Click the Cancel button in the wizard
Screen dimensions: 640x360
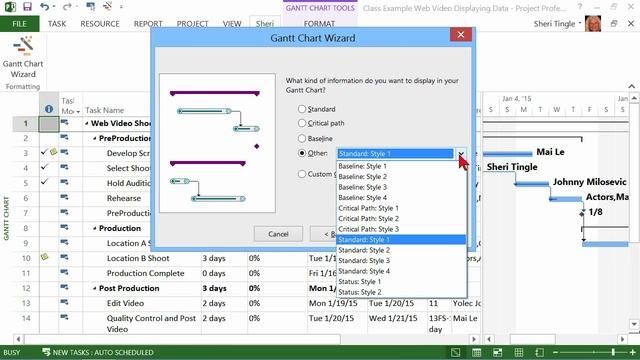pyautogui.click(x=278, y=234)
